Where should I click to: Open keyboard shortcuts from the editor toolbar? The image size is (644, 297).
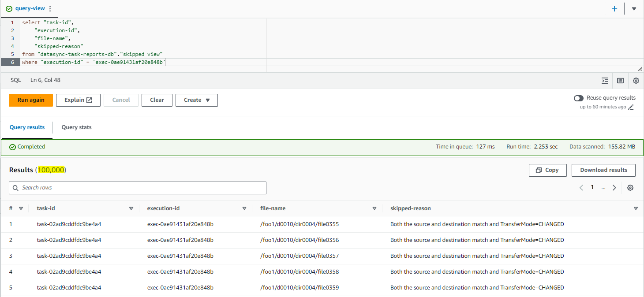pos(620,81)
